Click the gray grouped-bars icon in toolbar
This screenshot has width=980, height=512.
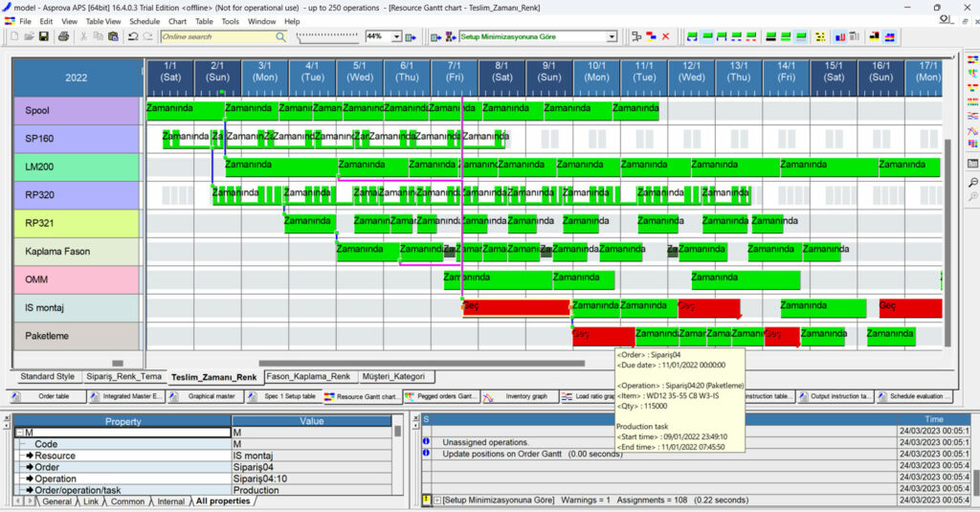click(855, 37)
